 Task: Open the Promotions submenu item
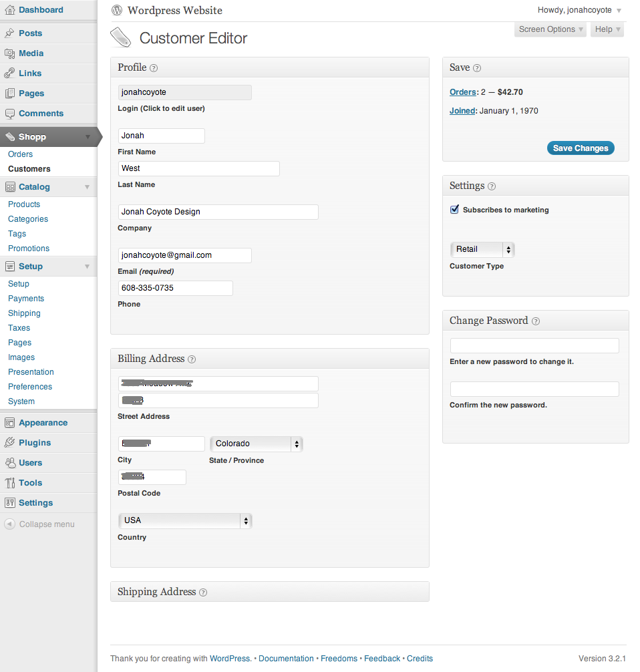[x=29, y=248]
